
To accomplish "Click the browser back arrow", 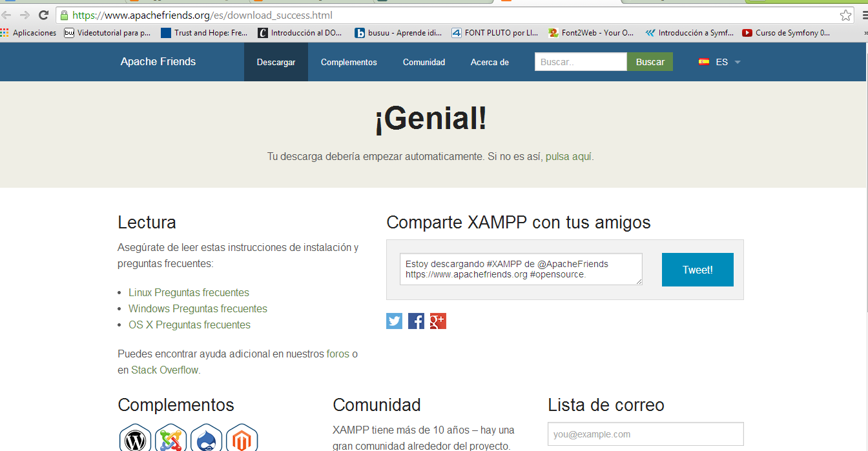I will 6,15.
